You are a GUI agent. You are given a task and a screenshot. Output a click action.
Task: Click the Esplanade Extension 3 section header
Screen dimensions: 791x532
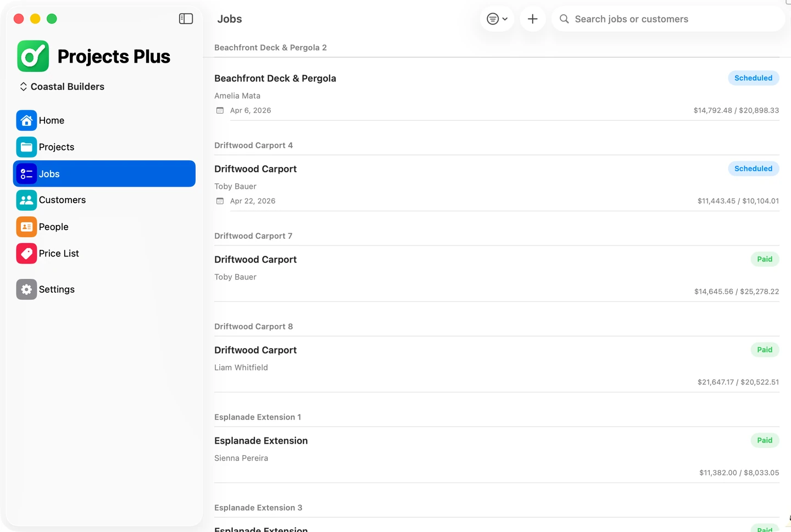(258, 508)
